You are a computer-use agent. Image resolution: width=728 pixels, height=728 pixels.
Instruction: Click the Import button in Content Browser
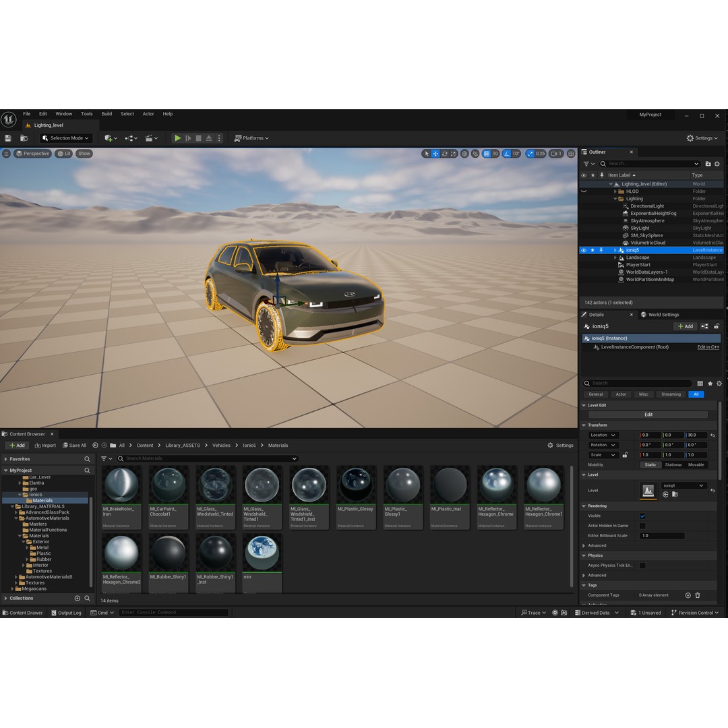(x=45, y=446)
